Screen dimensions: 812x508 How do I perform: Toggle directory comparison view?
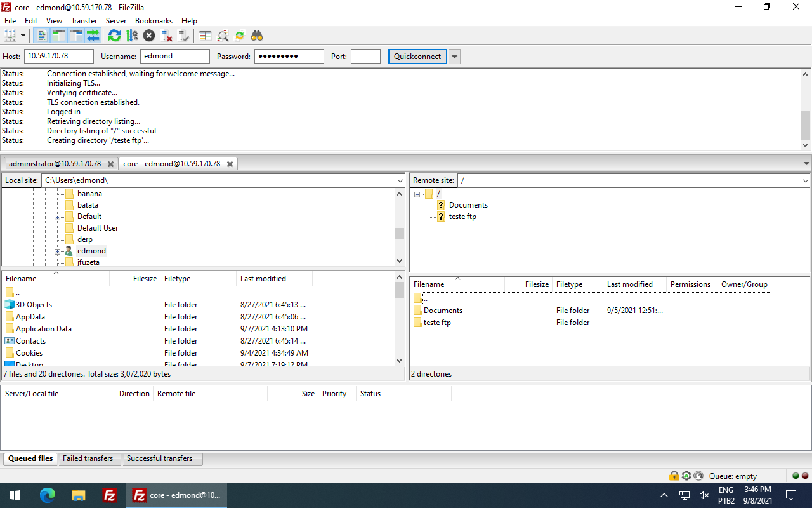click(x=223, y=36)
